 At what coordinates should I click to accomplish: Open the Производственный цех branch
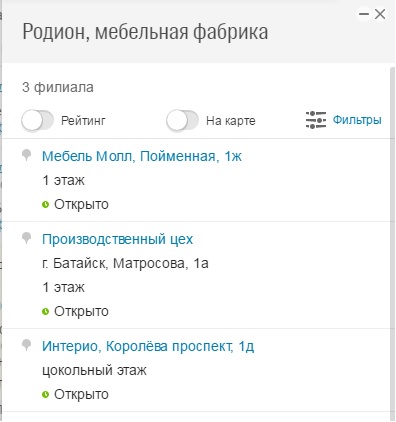pyautogui.click(x=117, y=239)
